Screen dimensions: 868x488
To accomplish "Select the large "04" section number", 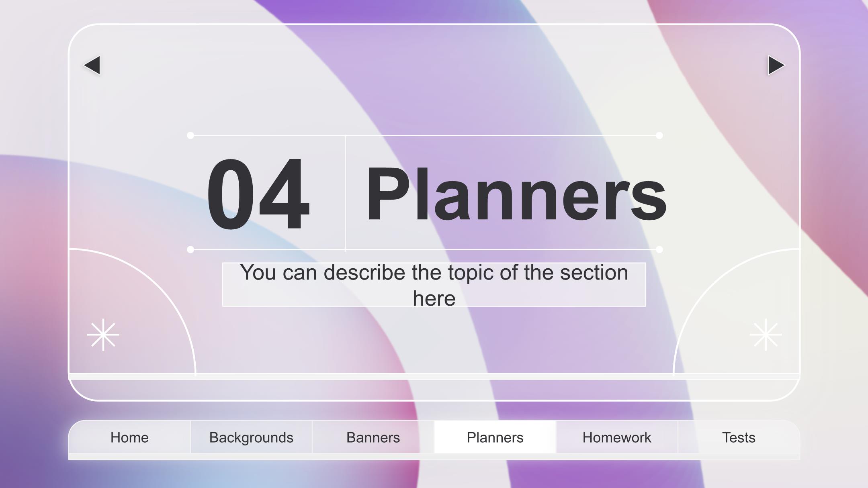I will [x=258, y=194].
